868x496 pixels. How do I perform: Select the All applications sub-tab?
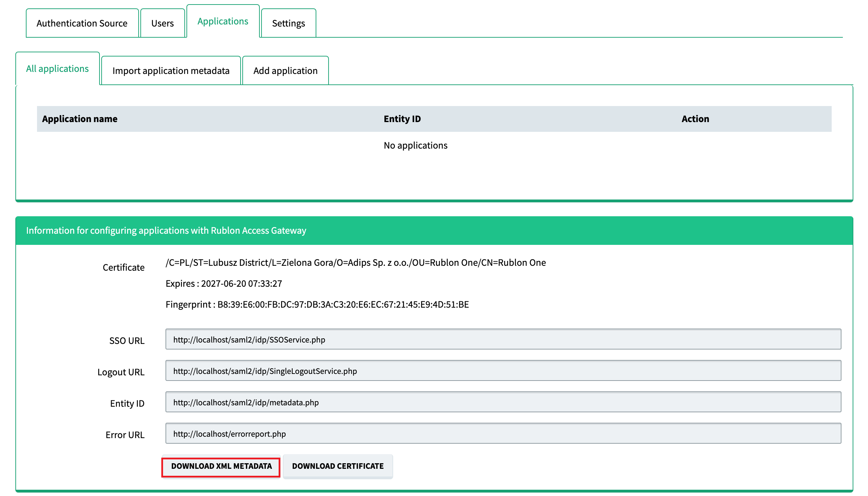pyautogui.click(x=58, y=69)
